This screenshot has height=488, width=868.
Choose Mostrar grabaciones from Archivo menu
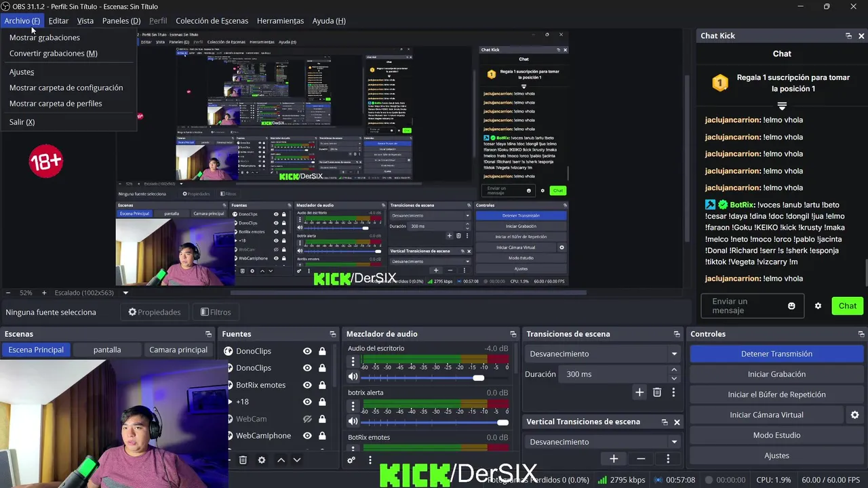(x=45, y=37)
